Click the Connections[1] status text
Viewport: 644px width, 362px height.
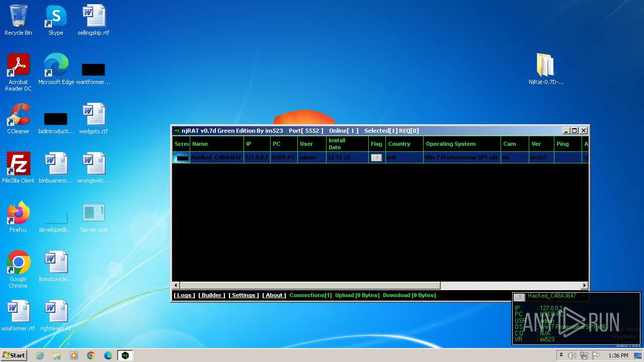310,296
